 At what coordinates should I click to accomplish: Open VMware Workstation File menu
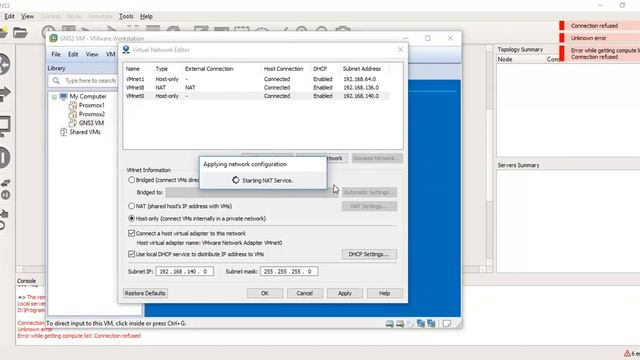56,54
